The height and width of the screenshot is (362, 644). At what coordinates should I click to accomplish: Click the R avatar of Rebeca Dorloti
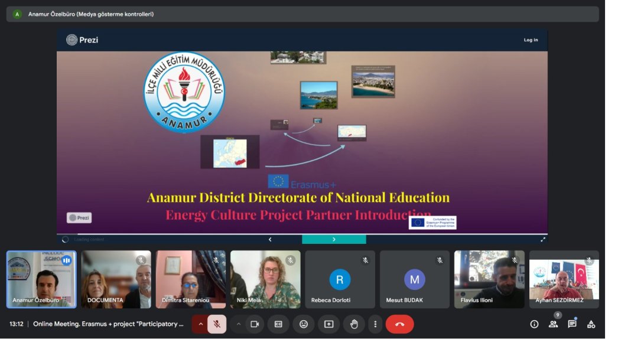340,279
